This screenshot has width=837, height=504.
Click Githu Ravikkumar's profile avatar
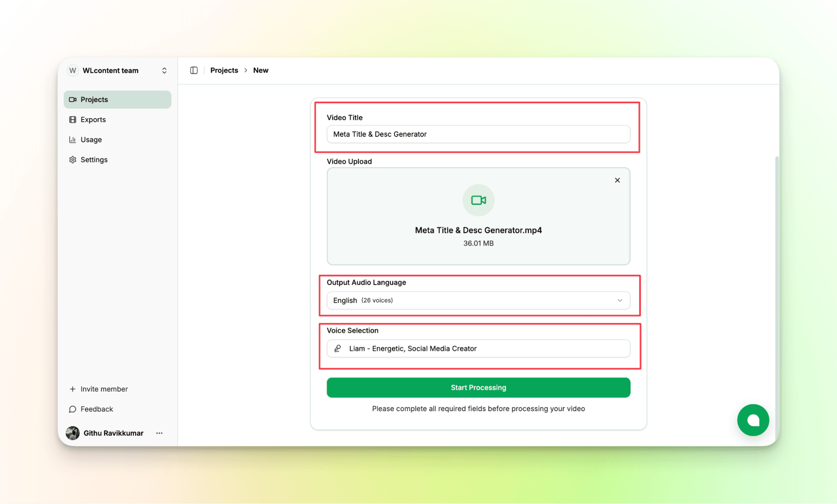click(72, 433)
